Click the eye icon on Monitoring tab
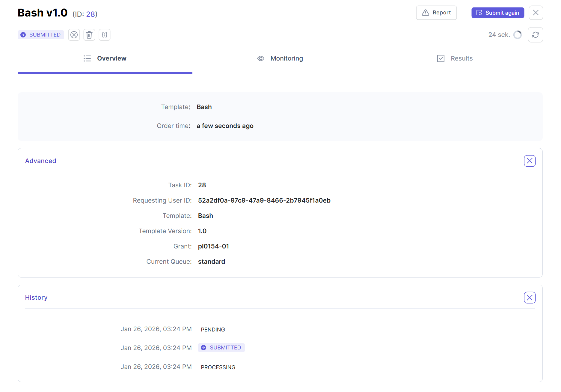The image size is (561, 392). (261, 58)
